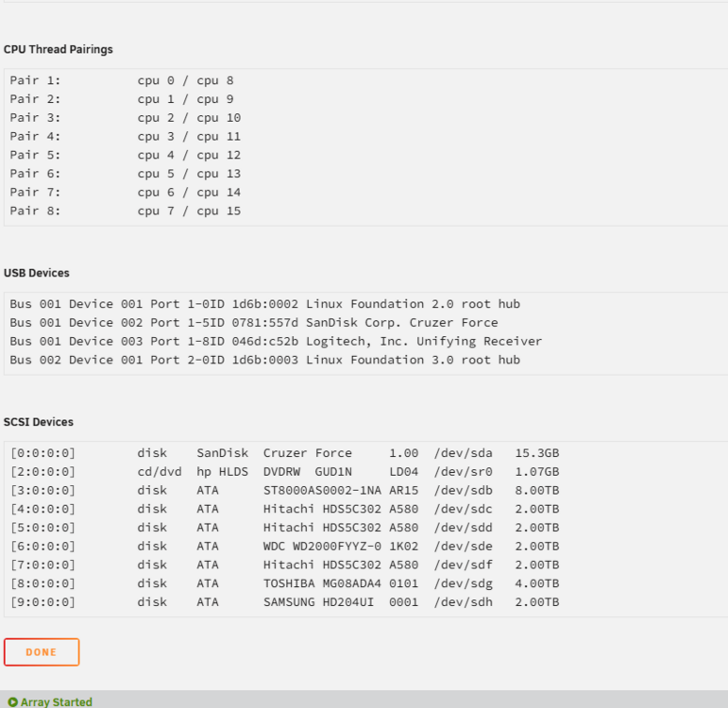This screenshot has height=708, width=728.
Task: Click the 'Linux Foundation 2.0 root hub' entry
Action: 413,304
